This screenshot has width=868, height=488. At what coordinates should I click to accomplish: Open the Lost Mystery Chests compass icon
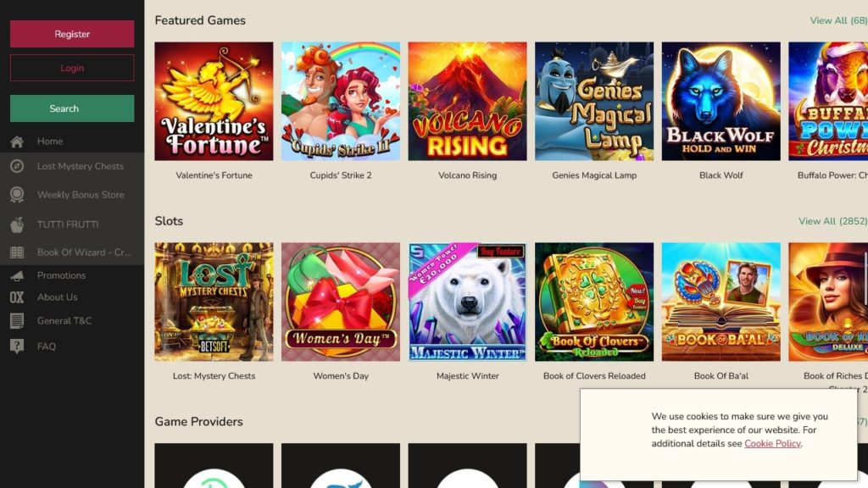pyautogui.click(x=17, y=166)
